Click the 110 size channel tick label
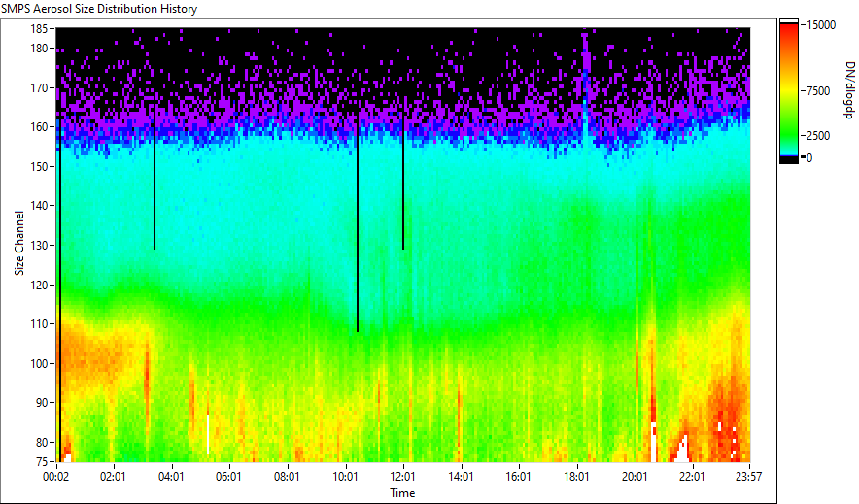 [x=39, y=324]
